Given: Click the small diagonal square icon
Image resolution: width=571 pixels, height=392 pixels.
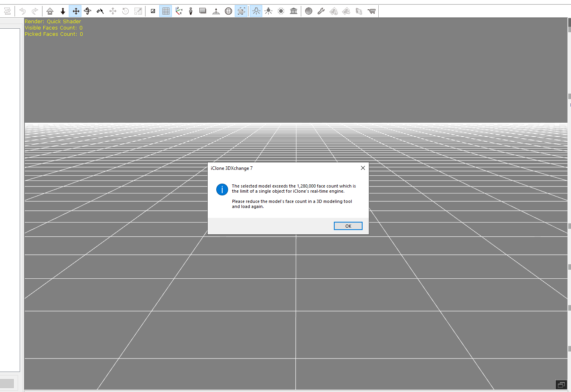Looking at the screenshot, I should (153, 11).
